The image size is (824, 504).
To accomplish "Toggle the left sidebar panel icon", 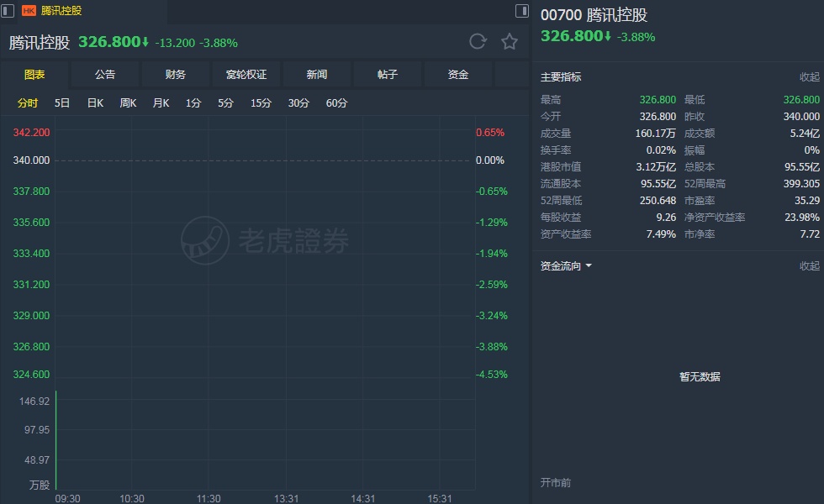I will pos(8,10).
